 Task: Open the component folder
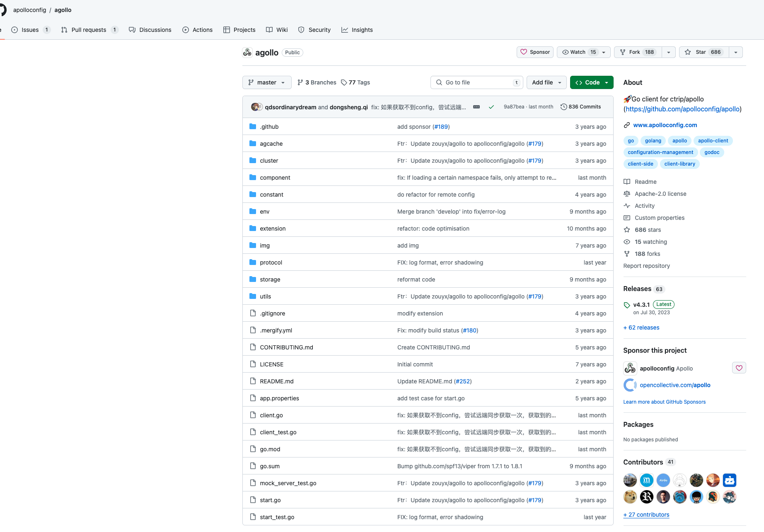(x=275, y=178)
